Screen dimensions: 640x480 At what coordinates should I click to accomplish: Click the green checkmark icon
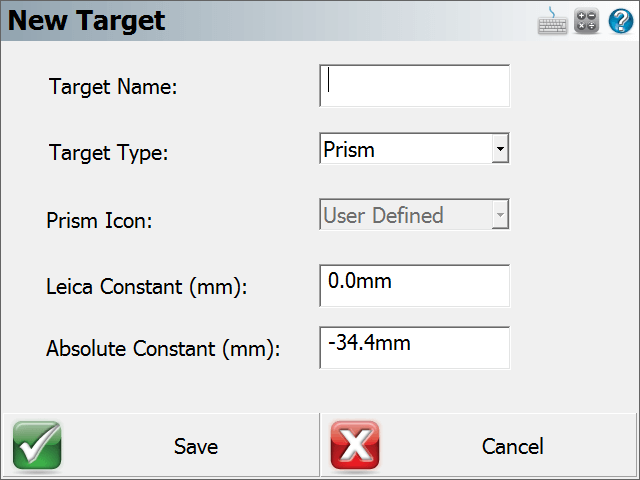(37, 446)
